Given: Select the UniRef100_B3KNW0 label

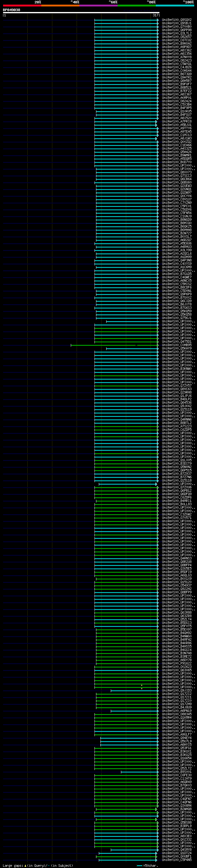Looking at the screenshot, I should click(177, 369).
